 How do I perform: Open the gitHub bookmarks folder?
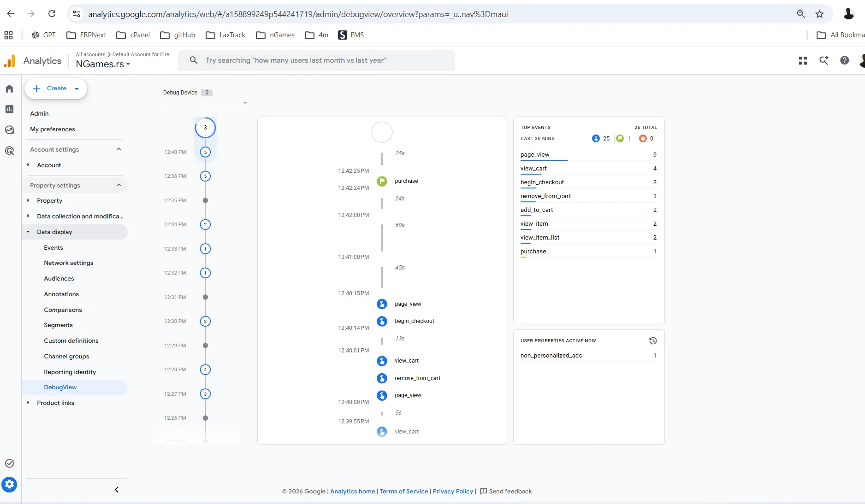pos(178,35)
